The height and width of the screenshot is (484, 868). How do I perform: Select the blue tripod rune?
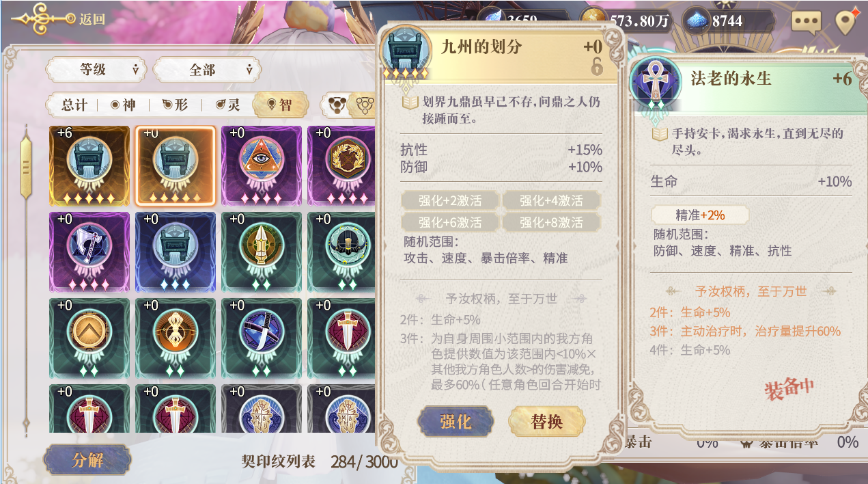point(176,252)
